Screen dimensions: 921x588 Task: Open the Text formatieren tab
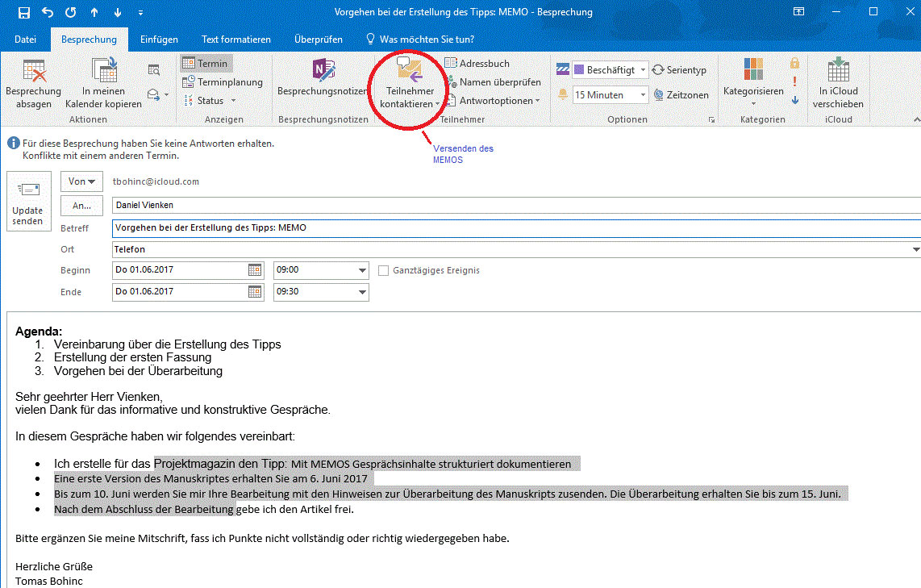pos(236,39)
